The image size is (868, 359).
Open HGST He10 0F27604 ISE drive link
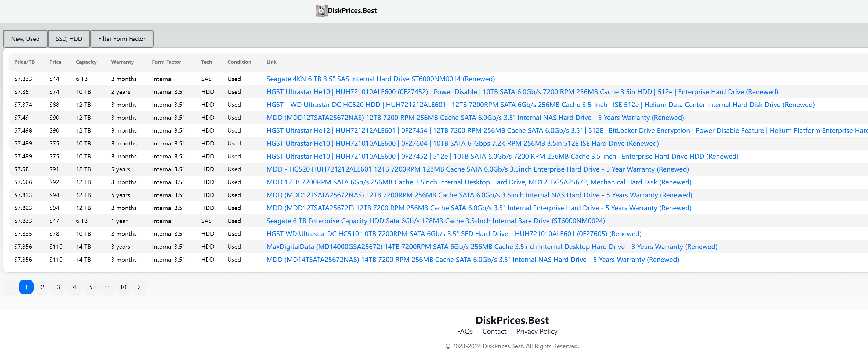(x=463, y=143)
